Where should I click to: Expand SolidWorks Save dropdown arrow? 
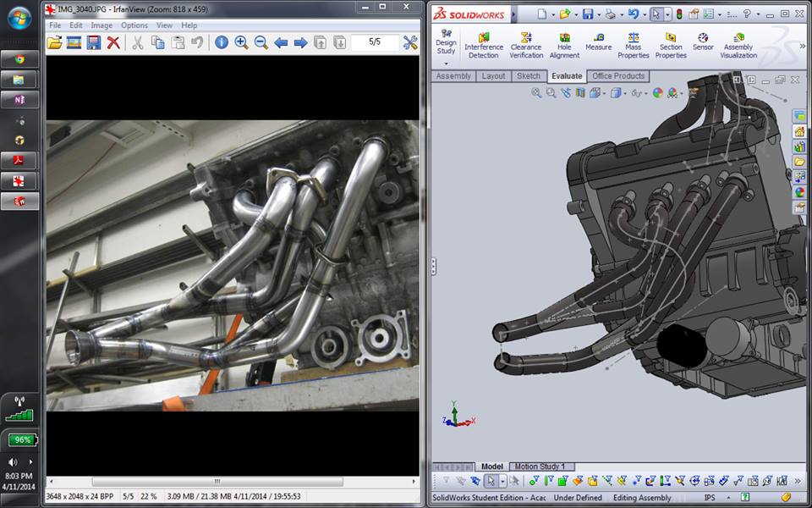tap(598, 14)
